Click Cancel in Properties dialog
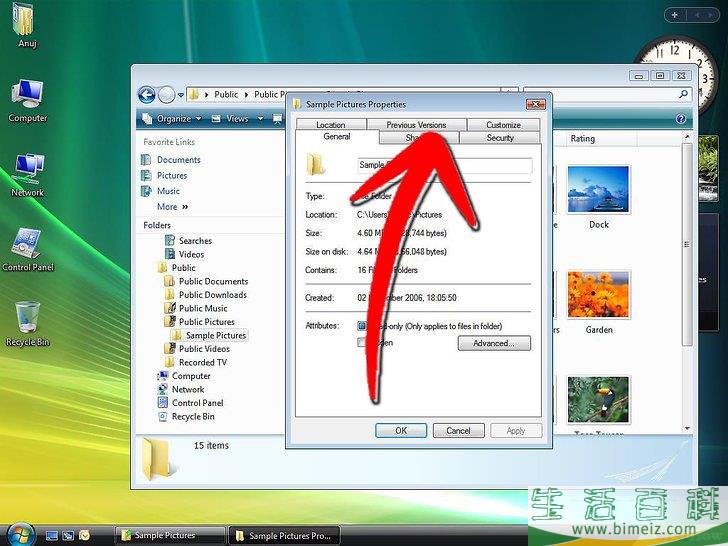Image resolution: width=728 pixels, height=546 pixels. pyautogui.click(x=459, y=430)
